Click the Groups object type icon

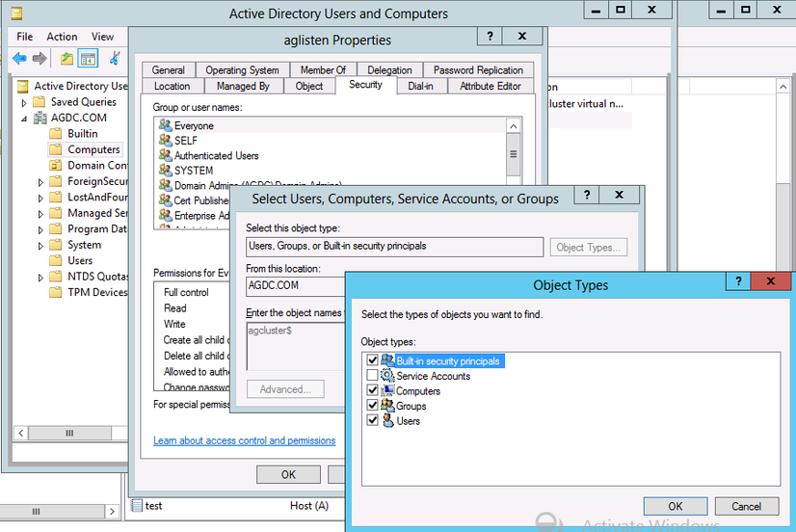tap(387, 405)
